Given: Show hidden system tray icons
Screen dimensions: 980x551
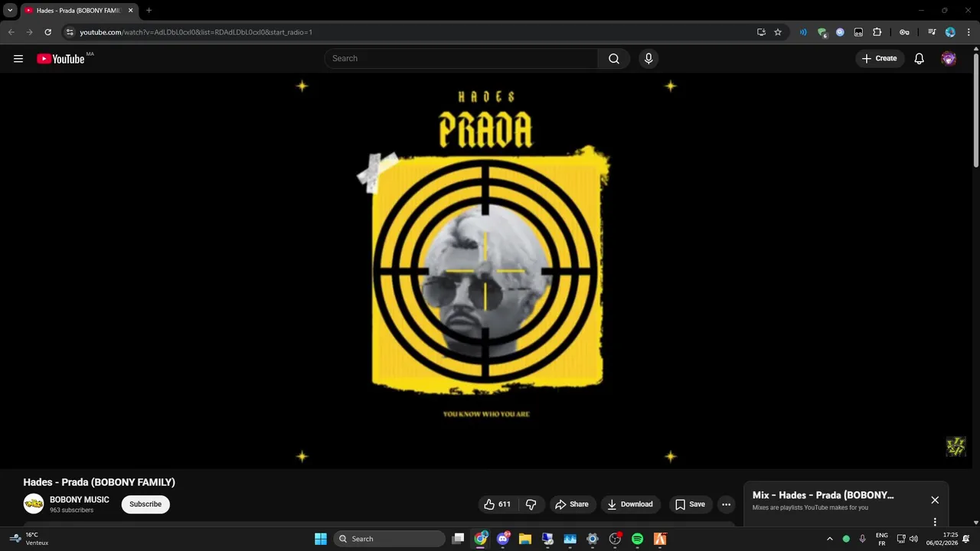Looking at the screenshot, I should 829,539.
